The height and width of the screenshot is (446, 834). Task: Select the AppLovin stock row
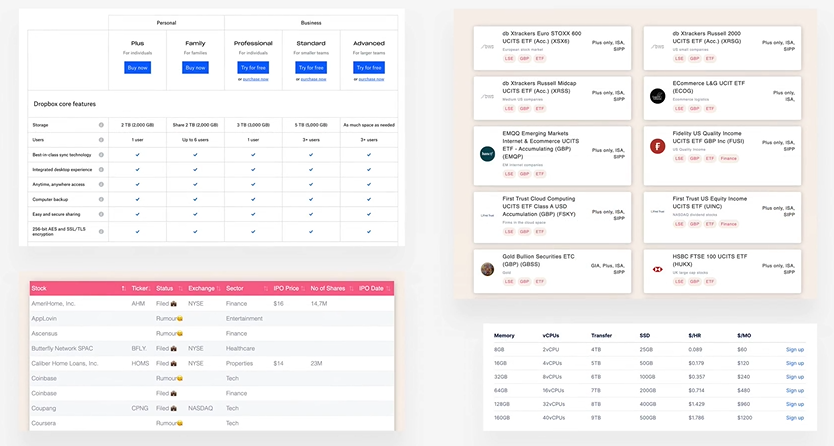[212, 318]
